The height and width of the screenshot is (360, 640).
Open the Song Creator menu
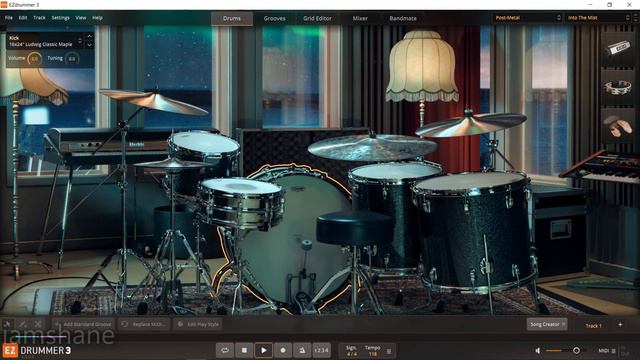click(547, 324)
